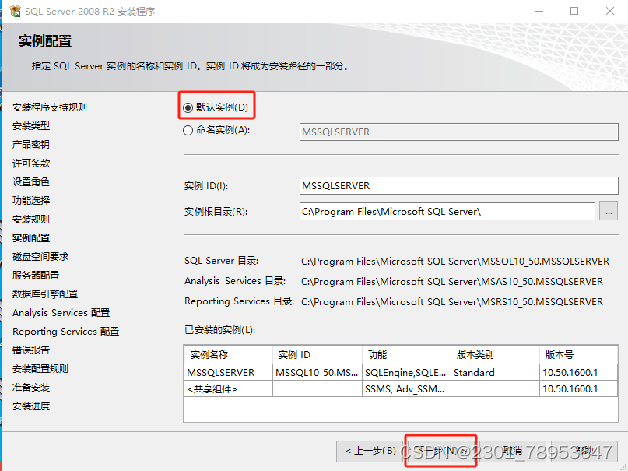
Task: Click the MSSQL10_50.MS... instance ID cell
Action: [x=316, y=372]
